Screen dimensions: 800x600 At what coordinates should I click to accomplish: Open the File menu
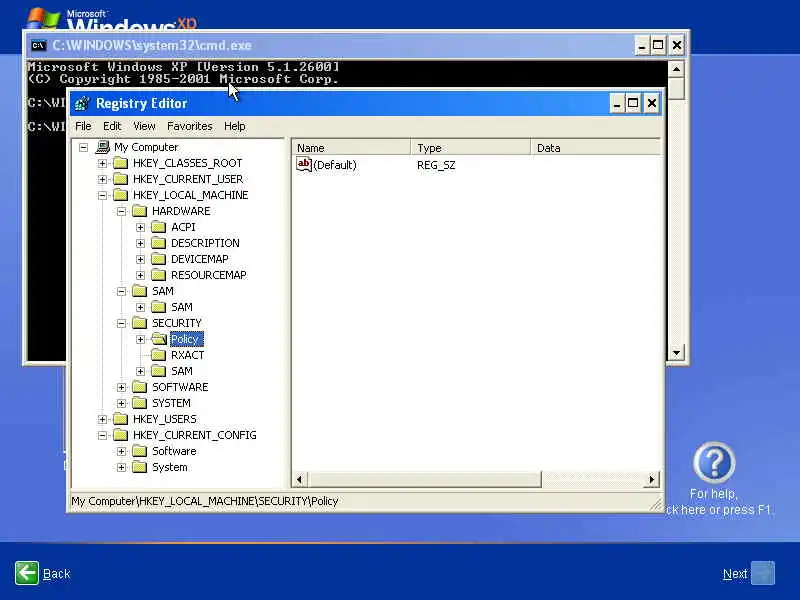tap(83, 126)
